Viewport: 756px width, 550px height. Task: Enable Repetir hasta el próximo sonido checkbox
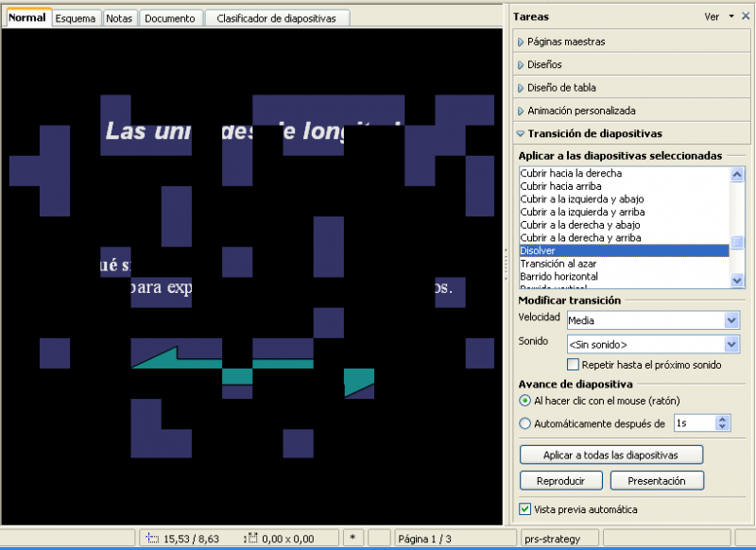573,365
